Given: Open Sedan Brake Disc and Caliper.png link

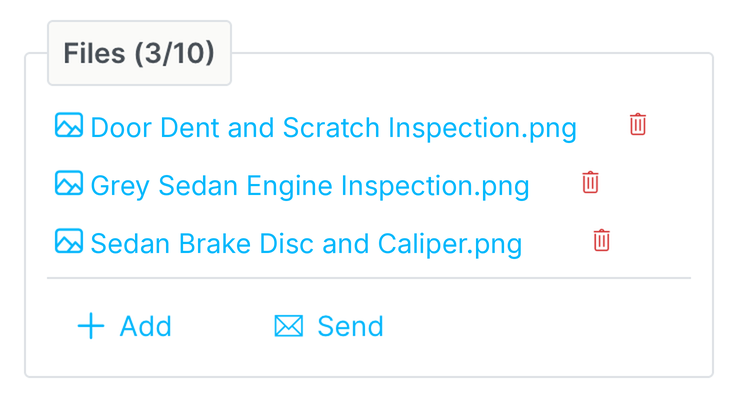Looking at the screenshot, I should tap(306, 244).
